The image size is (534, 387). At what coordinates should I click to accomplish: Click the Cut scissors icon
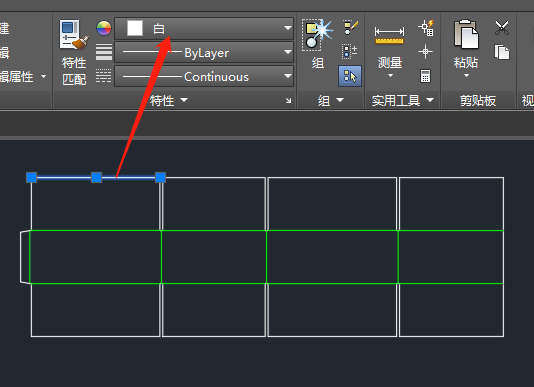tap(502, 28)
